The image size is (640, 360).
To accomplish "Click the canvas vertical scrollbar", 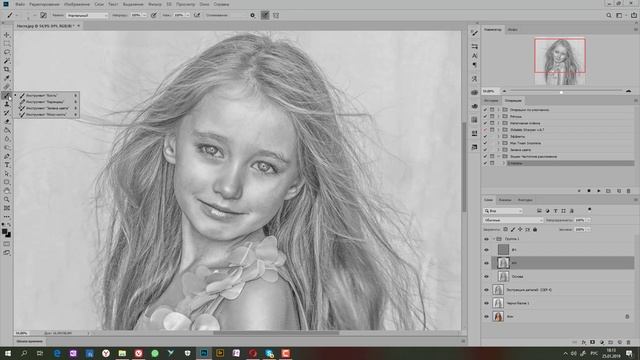I will [x=464, y=167].
